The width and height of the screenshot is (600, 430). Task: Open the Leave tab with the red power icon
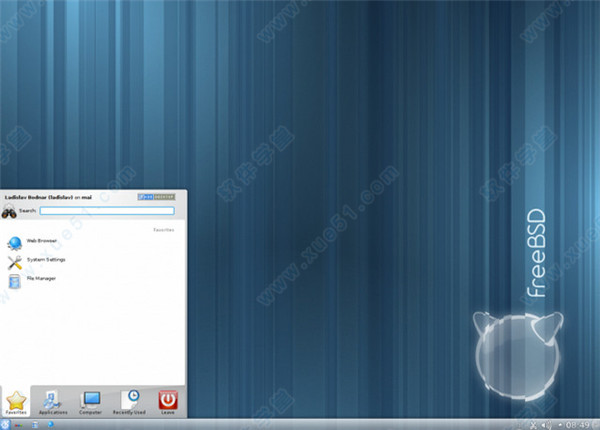coord(168,402)
